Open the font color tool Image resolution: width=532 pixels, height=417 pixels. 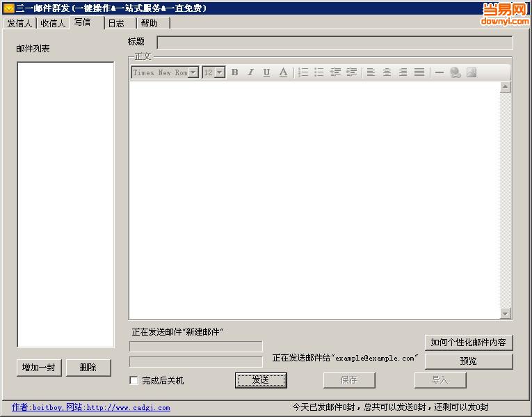click(x=283, y=72)
